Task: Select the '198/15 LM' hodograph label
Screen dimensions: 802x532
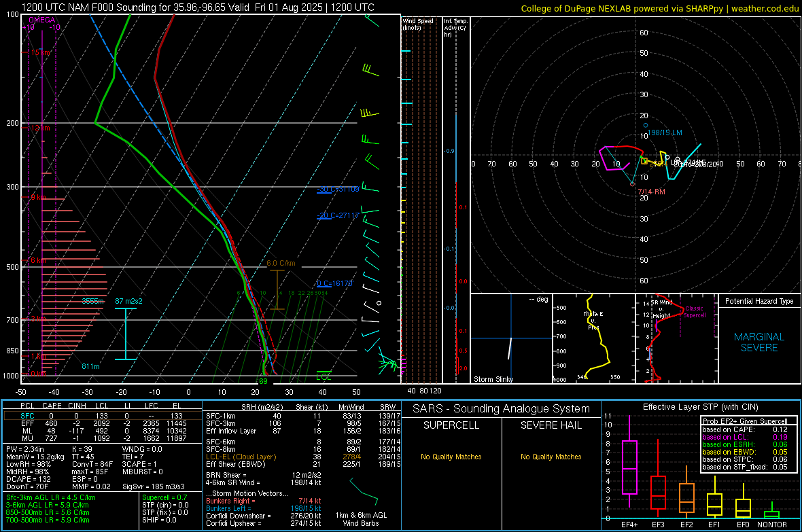Action: [665, 132]
